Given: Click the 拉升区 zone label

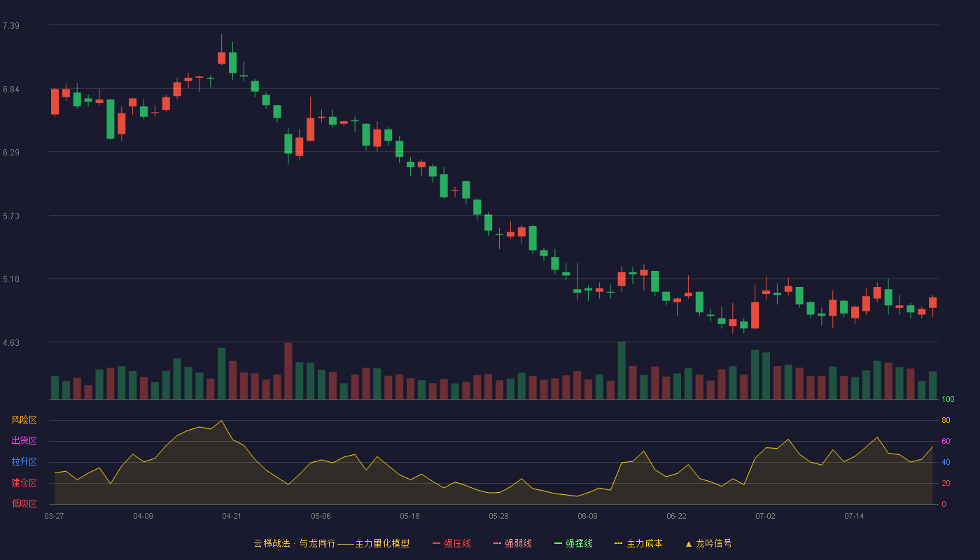Looking at the screenshot, I should [24, 462].
